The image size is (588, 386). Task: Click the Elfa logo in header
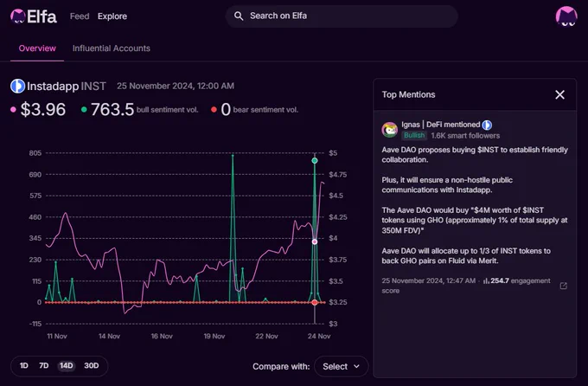click(x=34, y=16)
